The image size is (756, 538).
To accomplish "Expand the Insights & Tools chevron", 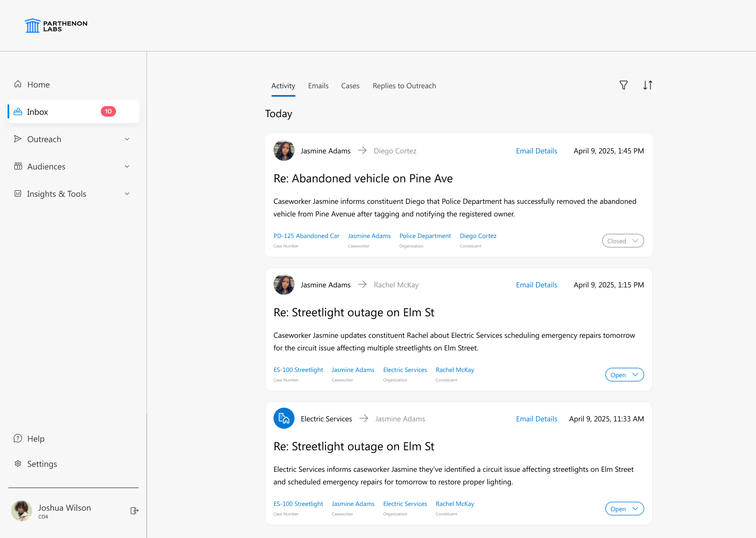I will click(127, 194).
